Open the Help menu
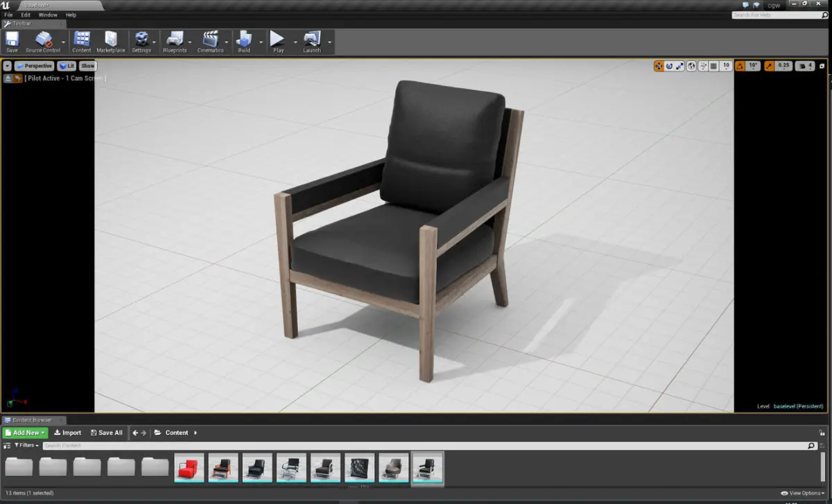Image resolution: width=832 pixels, height=504 pixels. click(x=71, y=15)
